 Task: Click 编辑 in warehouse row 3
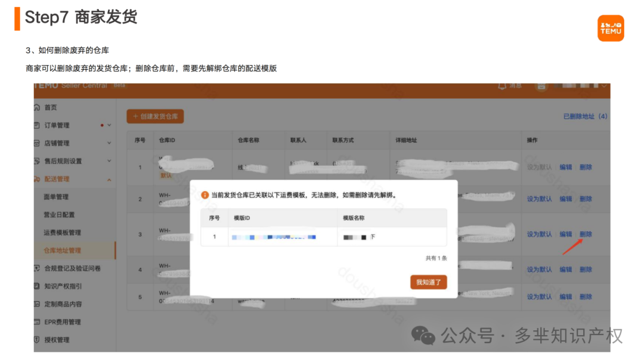565,234
